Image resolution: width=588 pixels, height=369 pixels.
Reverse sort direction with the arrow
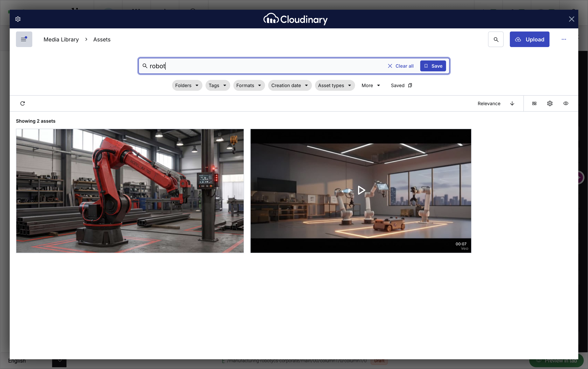[x=512, y=103]
